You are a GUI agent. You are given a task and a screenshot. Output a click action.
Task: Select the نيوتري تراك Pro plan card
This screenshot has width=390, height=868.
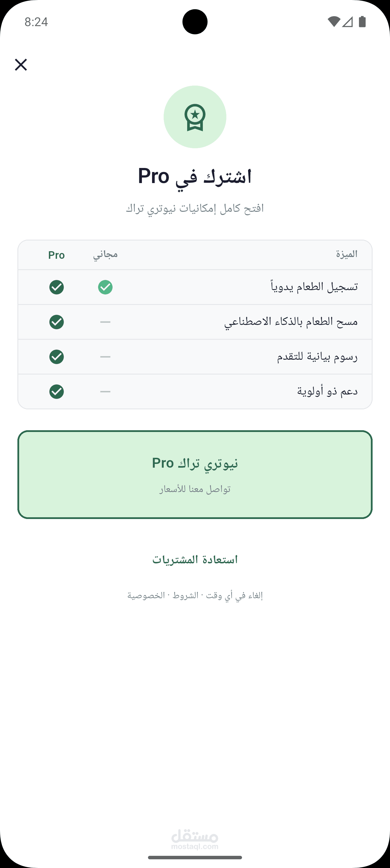(195, 474)
